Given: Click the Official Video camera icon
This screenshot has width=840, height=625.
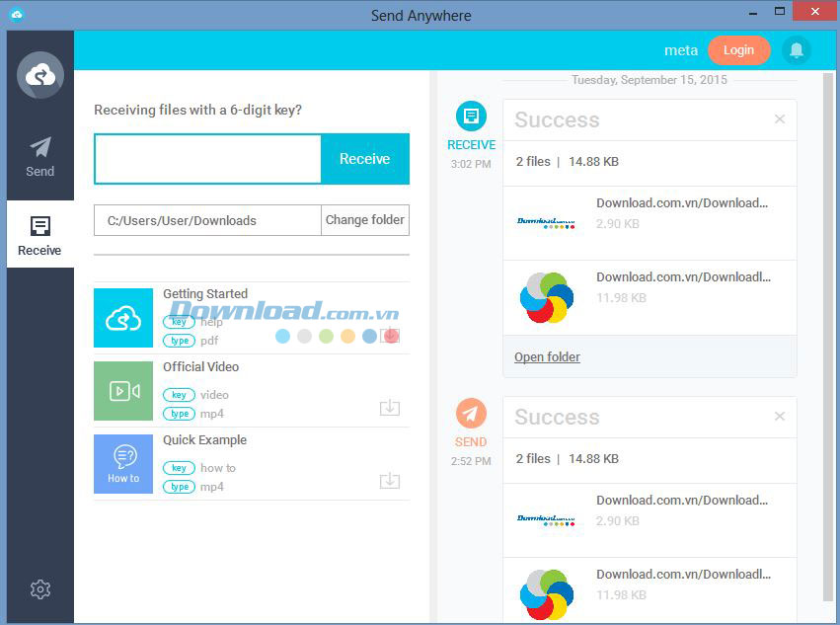Looking at the screenshot, I should tap(123, 391).
